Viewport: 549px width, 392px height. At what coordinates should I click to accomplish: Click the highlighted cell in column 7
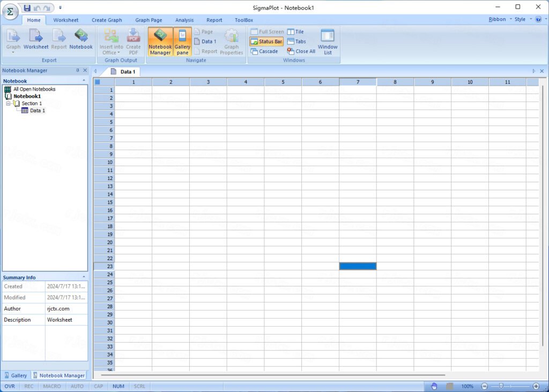(x=358, y=266)
